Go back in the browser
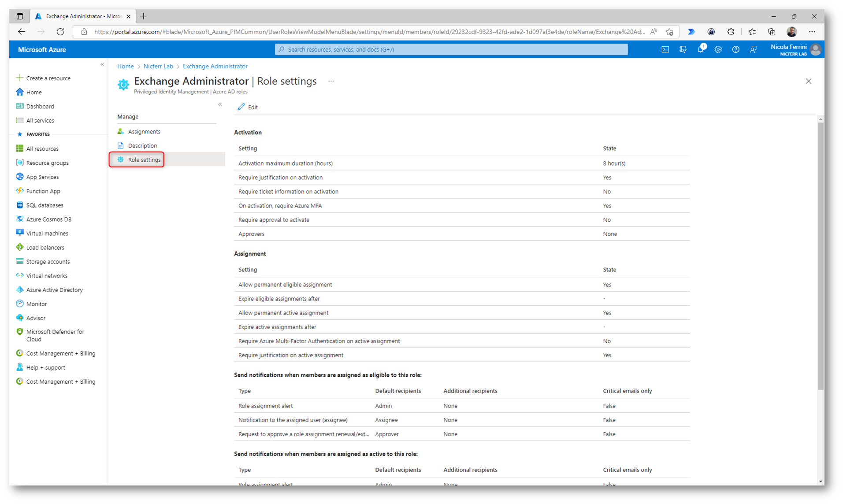Viewport: 843px width, 504px height. pos(21,32)
